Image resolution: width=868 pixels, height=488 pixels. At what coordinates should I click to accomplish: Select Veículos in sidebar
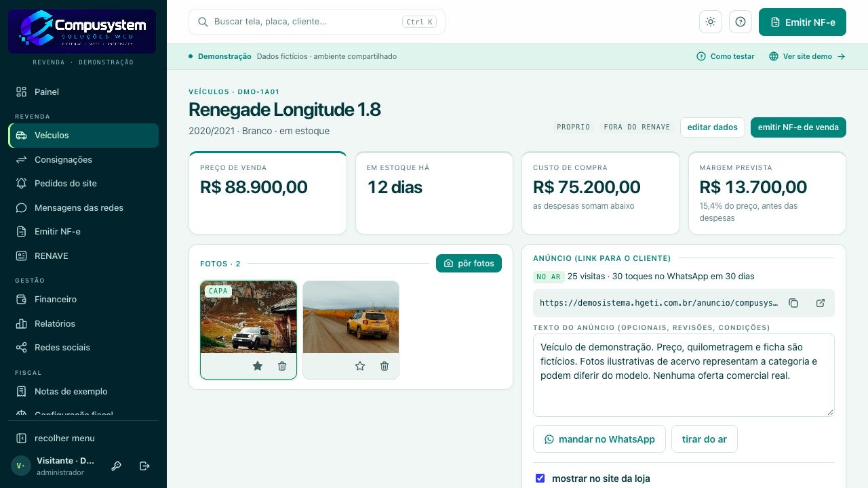(83, 136)
